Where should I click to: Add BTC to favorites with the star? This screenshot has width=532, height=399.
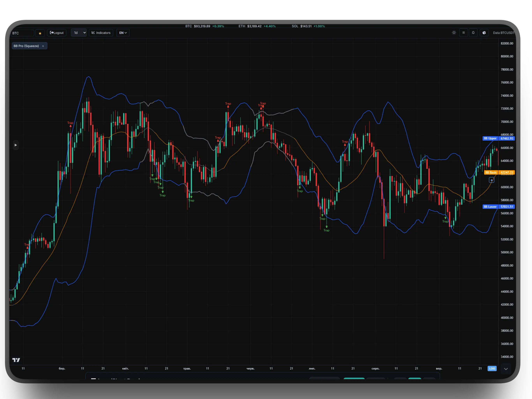tap(40, 33)
